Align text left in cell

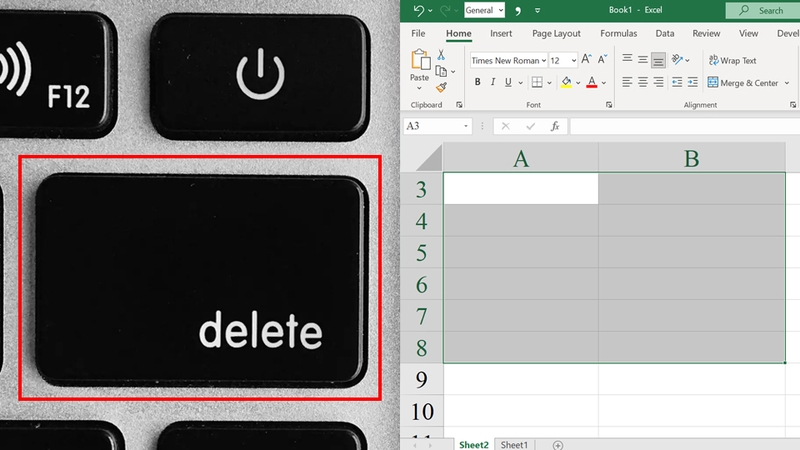click(627, 82)
